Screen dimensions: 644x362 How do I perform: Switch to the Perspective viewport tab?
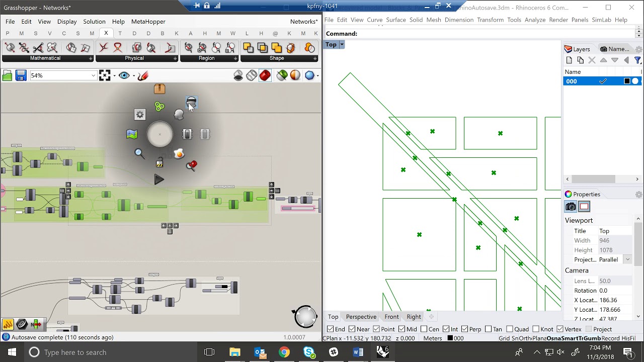[x=361, y=317]
